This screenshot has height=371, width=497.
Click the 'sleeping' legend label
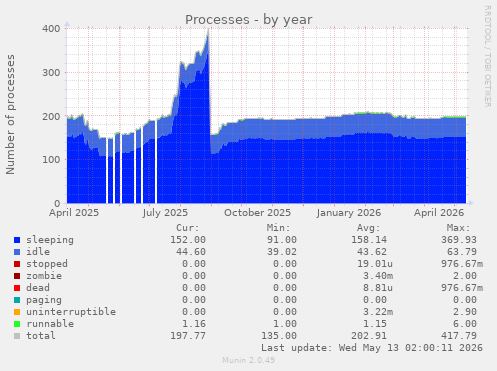(x=50, y=240)
